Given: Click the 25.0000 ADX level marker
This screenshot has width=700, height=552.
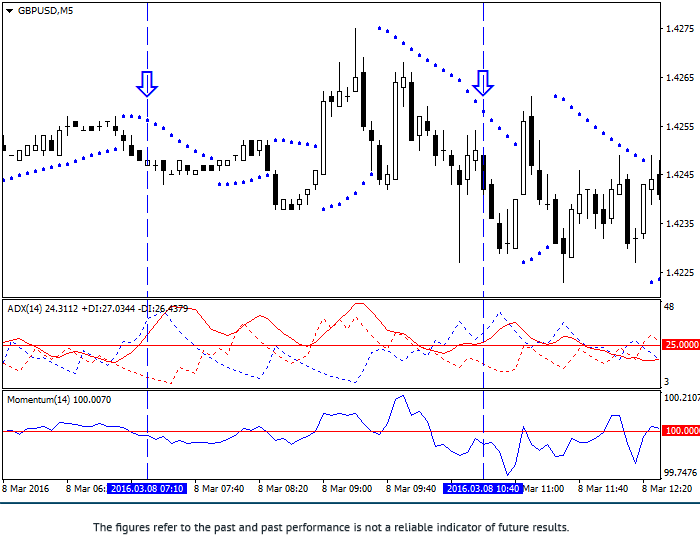Looking at the screenshot, I should [682, 345].
